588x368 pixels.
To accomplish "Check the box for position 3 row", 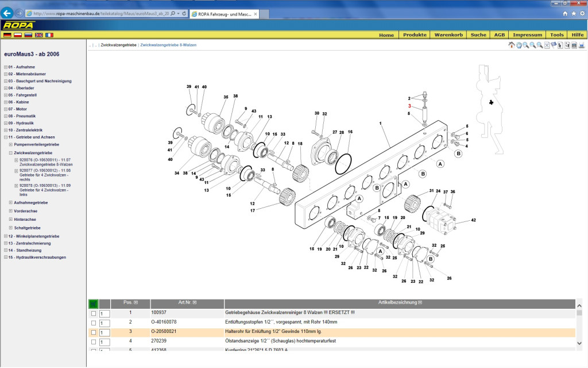I will tap(94, 332).
